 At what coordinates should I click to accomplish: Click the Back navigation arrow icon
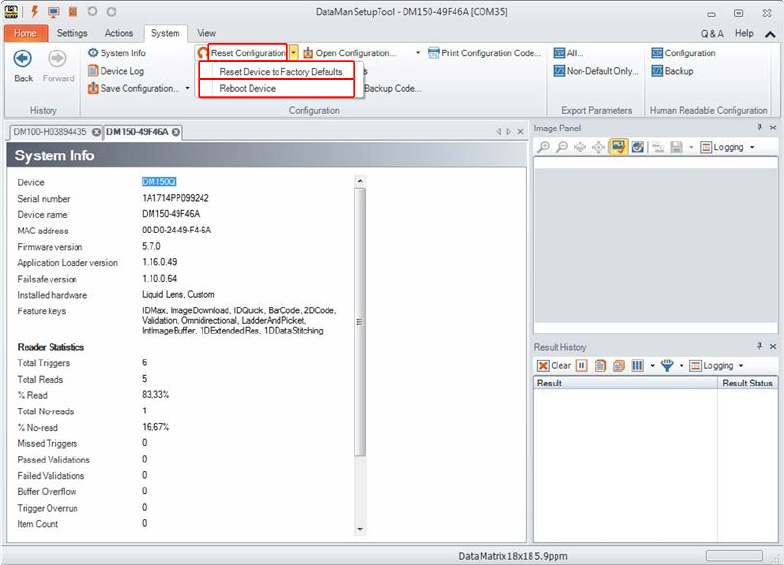pos(22,59)
